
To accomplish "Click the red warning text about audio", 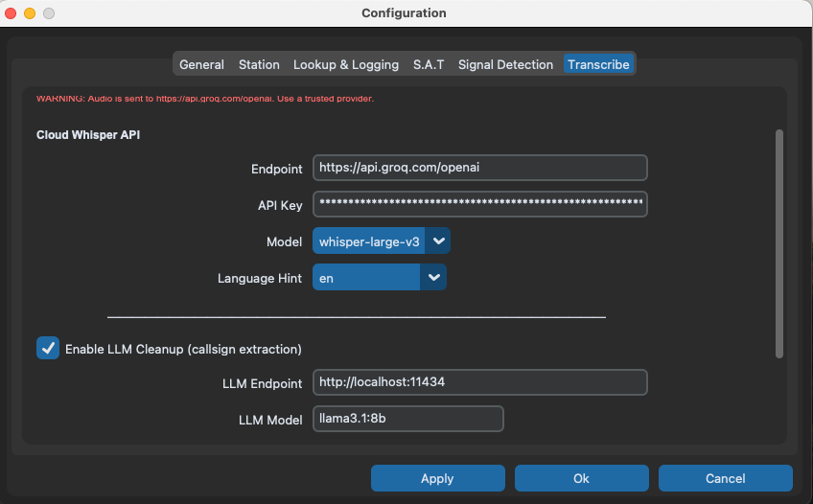I will tap(205, 99).
